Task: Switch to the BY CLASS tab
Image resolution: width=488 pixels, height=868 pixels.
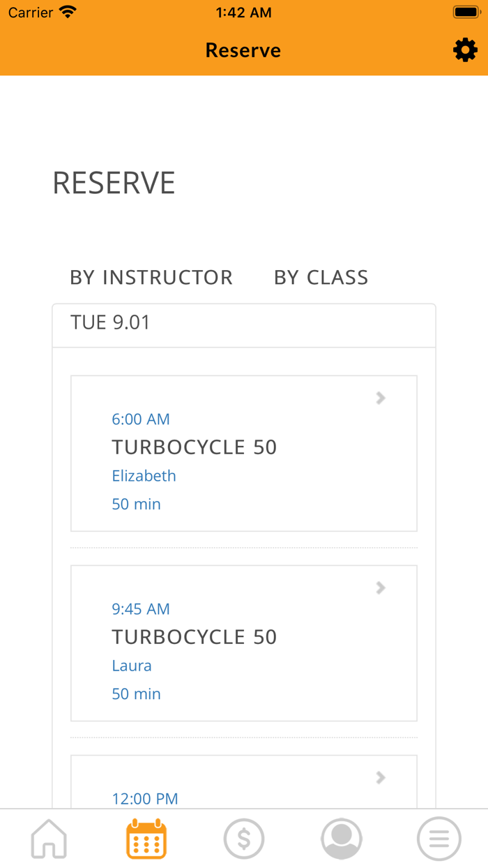Action: point(321,277)
